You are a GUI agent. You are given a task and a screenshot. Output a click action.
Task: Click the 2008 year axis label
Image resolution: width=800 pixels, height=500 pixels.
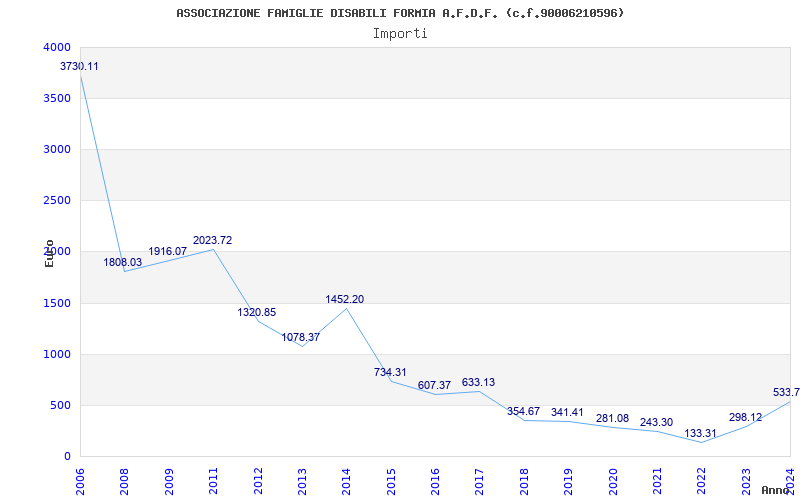[x=124, y=480]
